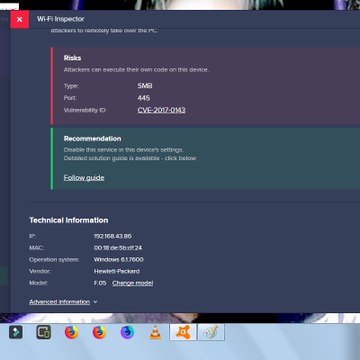Viewport: 360px width, 360px height.
Task: Click the port number 445
Action: click(x=144, y=98)
